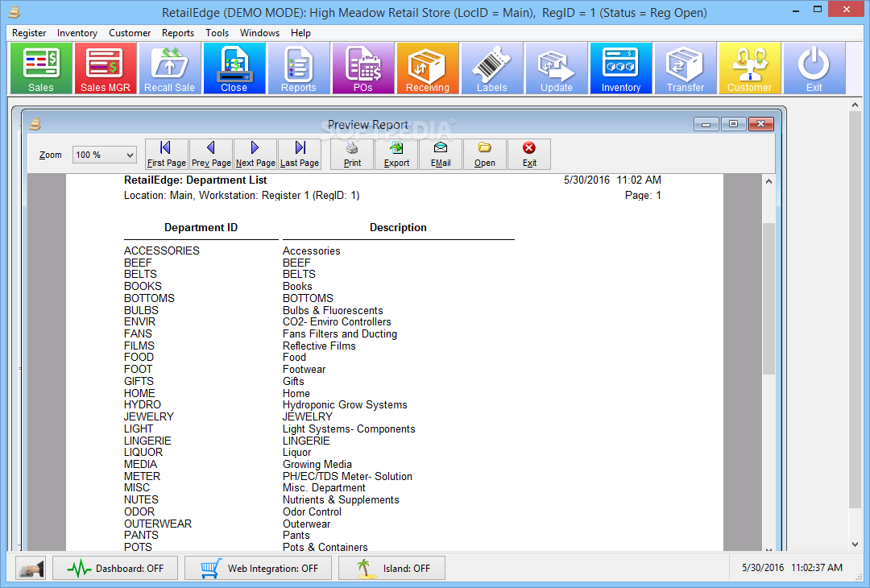Viewport: 870px width, 588px height.
Task: Toggle Web Integration: OFF button
Action: pos(258,569)
